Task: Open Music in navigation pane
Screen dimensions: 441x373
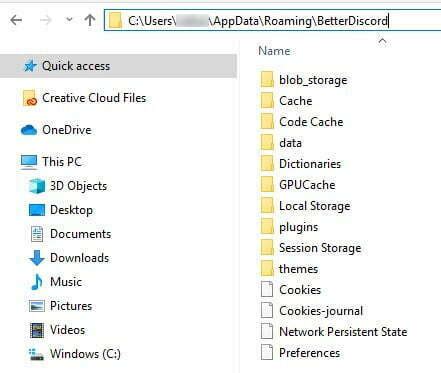Action: coord(66,282)
